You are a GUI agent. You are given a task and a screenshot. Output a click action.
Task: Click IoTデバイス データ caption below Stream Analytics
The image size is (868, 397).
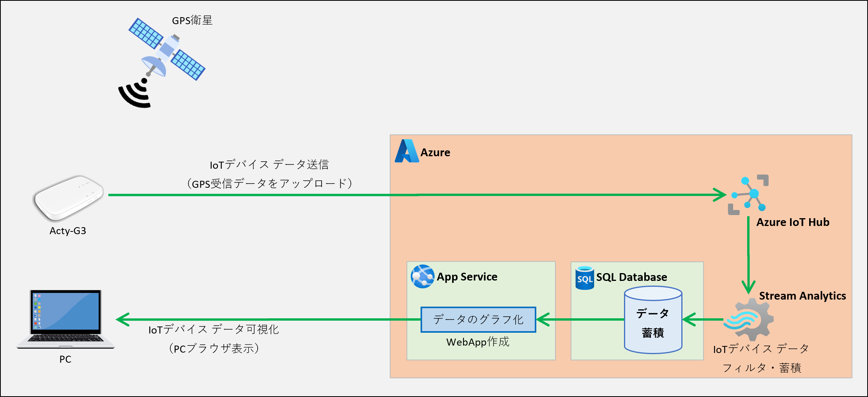pyautogui.click(x=761, y=349)
